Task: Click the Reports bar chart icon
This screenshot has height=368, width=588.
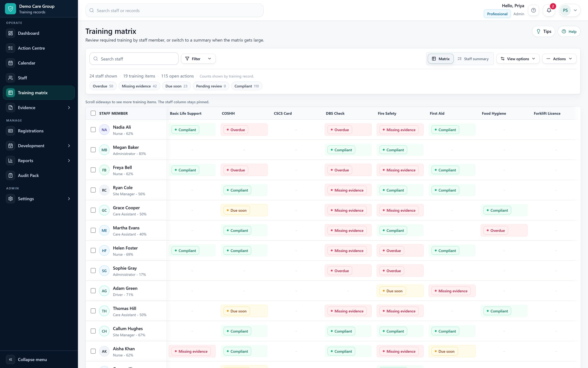Action: click(11, 160)
